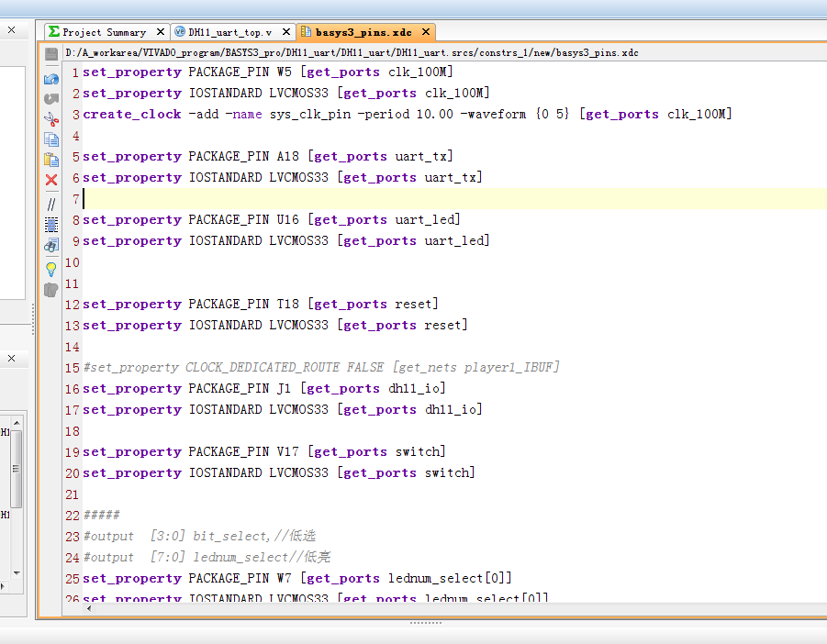Click the Save File icon in editor toolbar
827x644 pixels.
click(x=51, y=55)
